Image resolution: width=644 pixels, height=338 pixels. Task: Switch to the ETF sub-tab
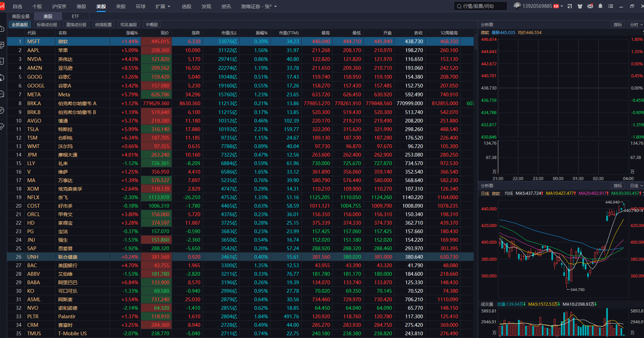point(75,16)
